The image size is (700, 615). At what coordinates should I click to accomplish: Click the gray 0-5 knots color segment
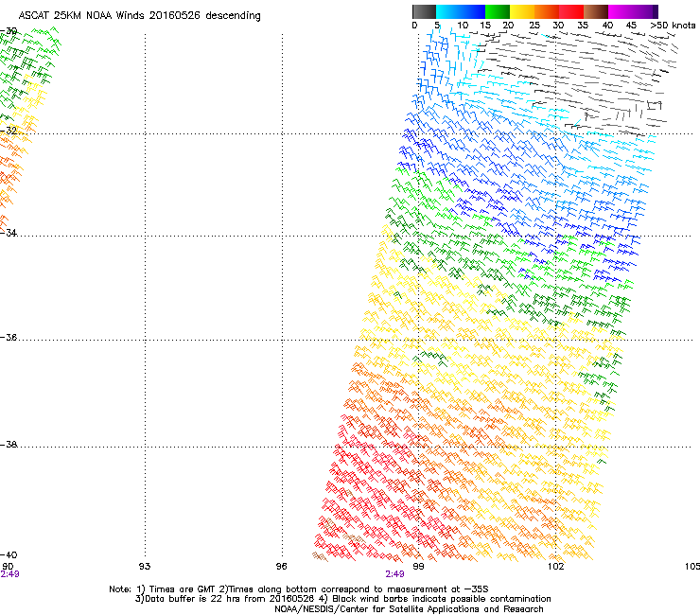click(x=424, y=11)
